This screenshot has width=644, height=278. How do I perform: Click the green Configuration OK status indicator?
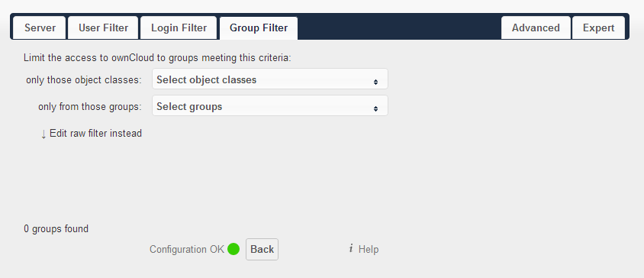233,249
